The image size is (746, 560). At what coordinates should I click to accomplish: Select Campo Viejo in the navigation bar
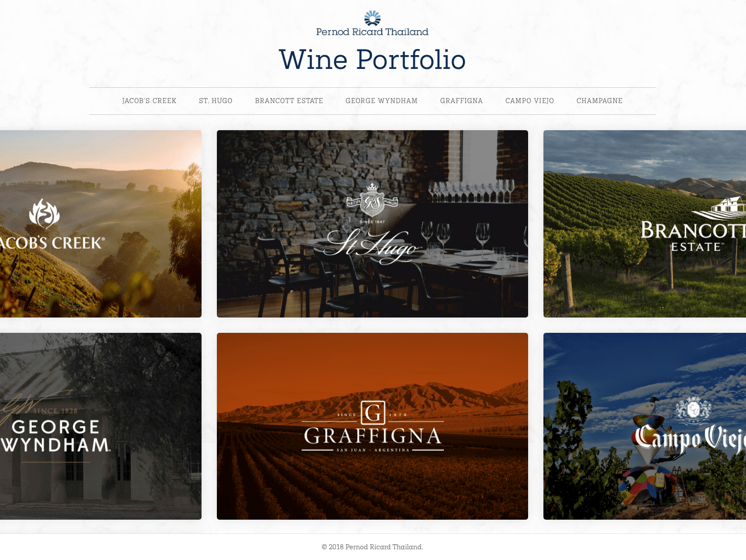click(530, 101)
